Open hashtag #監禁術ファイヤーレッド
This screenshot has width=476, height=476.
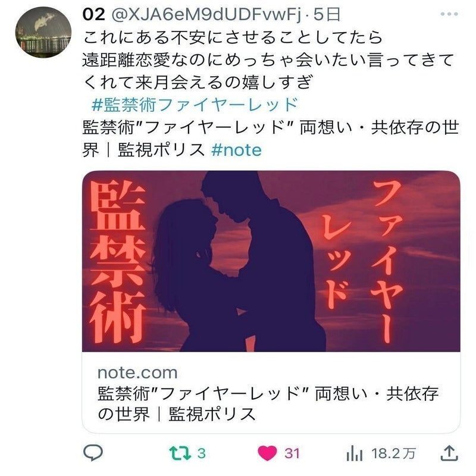tap(195, 105)
